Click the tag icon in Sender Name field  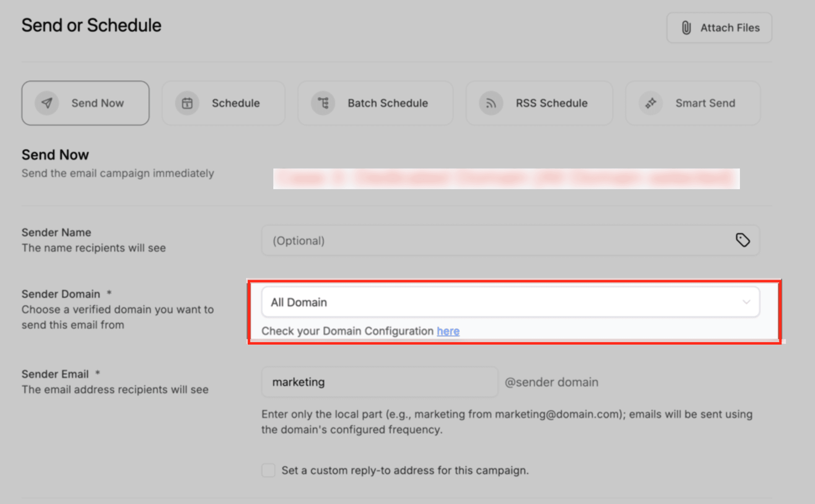(x=742, y=240)
